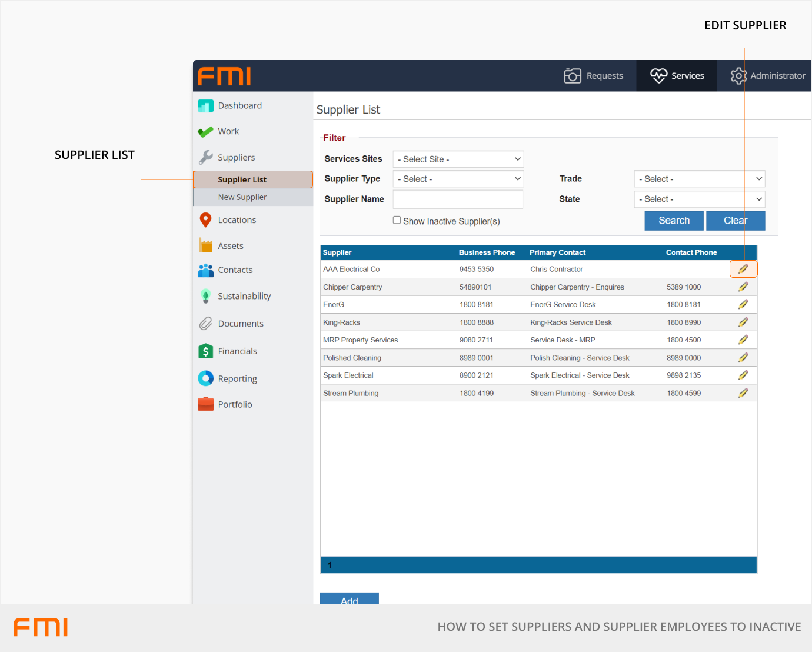
Task: Click the pencil edit icon for AAA Electrical Co
Action: click(x=743, y=269)
